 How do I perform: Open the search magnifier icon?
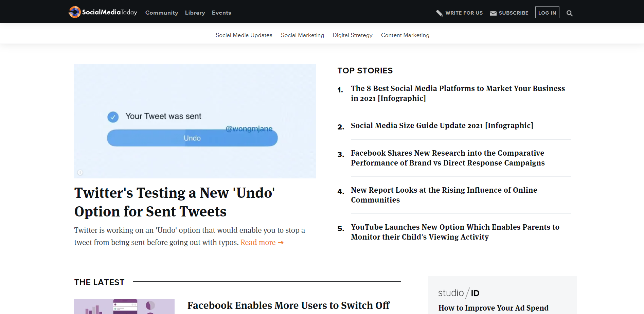point(570,13)
